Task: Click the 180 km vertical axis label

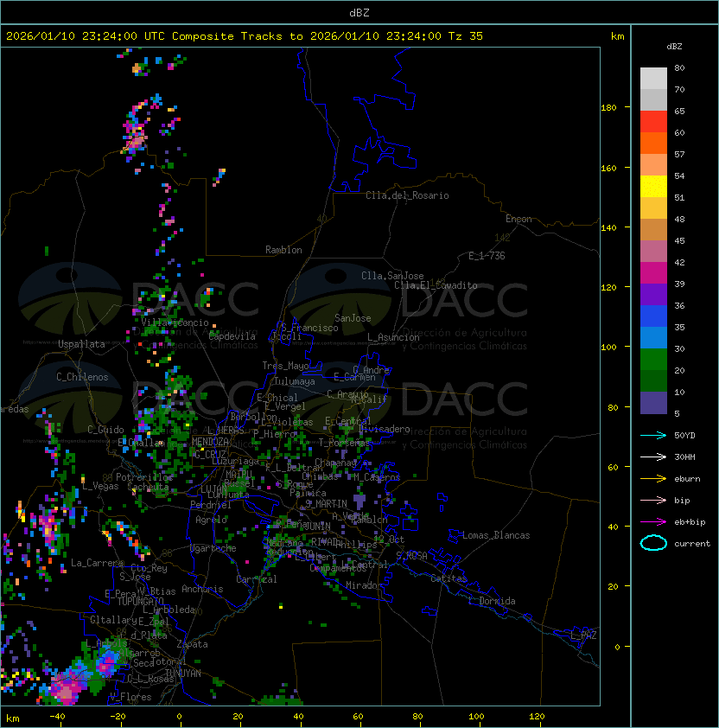Action: (608, 108)
